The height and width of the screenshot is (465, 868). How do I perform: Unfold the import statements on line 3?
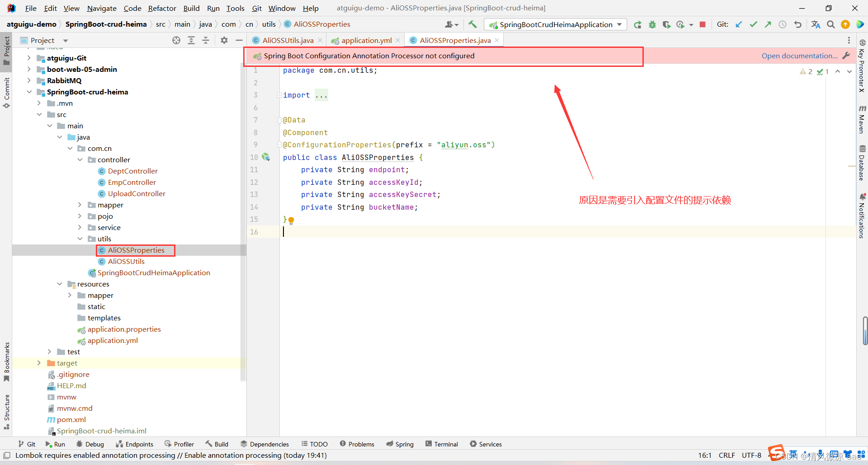[279, 95]
